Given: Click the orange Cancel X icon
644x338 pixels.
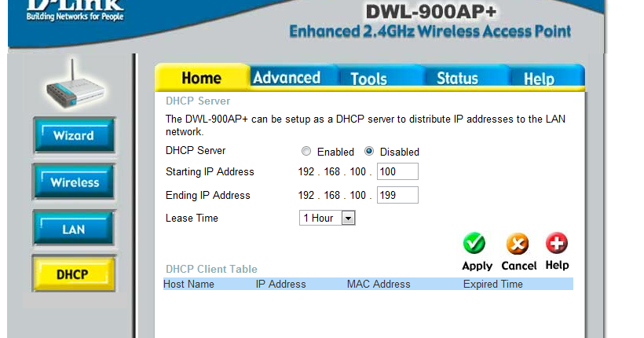Looking at the screenshot, I should tap(518, 244).
